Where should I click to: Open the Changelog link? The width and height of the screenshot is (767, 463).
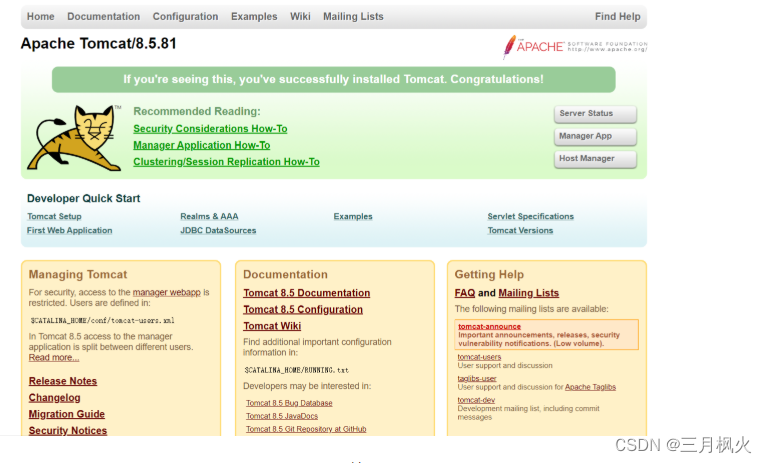(x=54, y=397)
